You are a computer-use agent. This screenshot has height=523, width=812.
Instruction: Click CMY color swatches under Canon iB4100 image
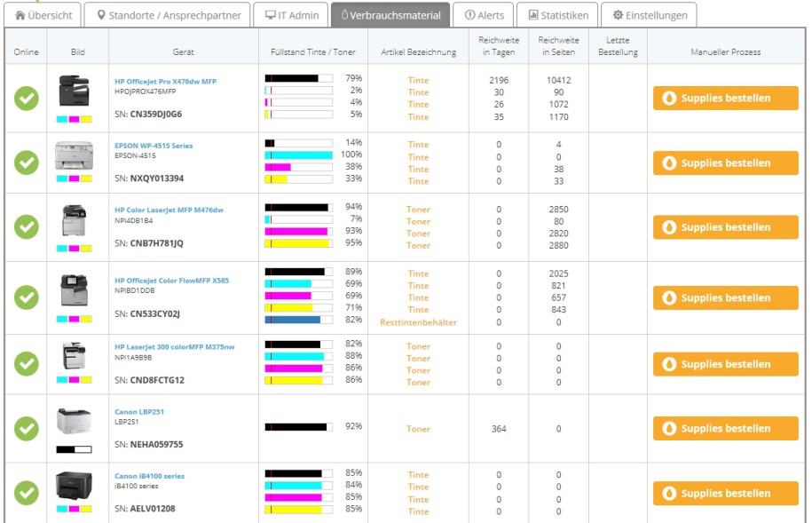coord(74,509)
